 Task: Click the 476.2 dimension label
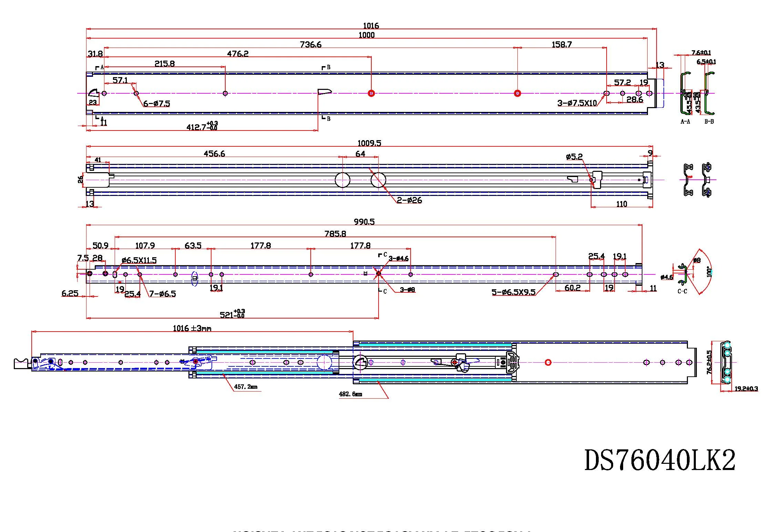238,54
